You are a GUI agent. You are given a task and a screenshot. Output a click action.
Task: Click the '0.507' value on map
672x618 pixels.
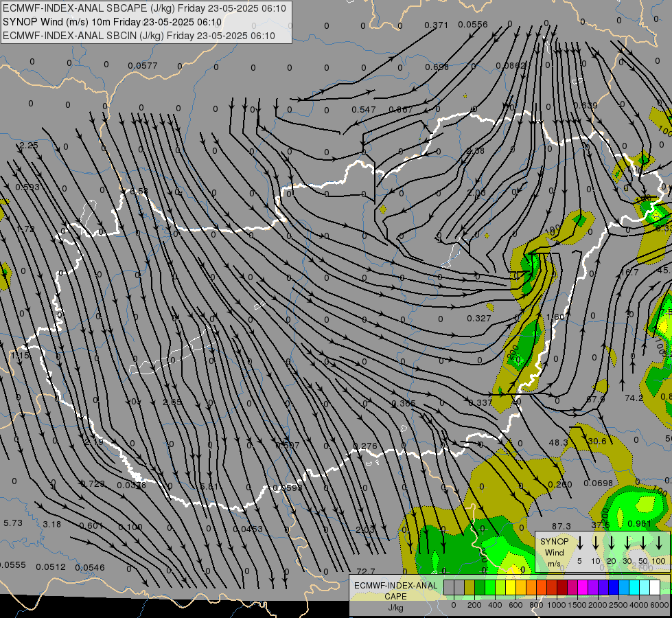[288, 446]
